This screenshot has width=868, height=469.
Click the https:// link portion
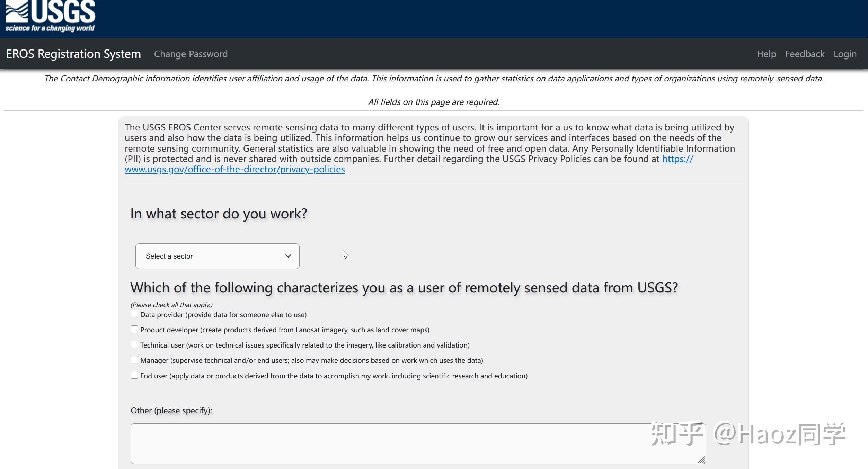[x=677, y=159]
